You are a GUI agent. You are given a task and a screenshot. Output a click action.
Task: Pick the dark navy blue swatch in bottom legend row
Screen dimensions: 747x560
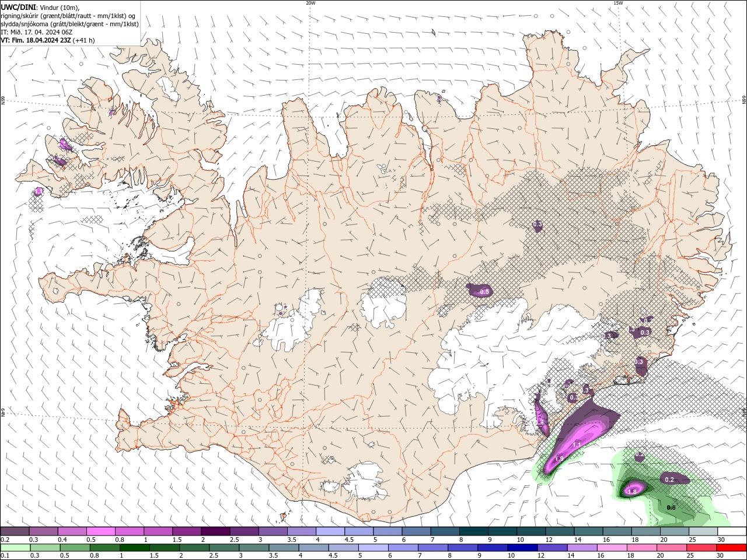(521, 548)
